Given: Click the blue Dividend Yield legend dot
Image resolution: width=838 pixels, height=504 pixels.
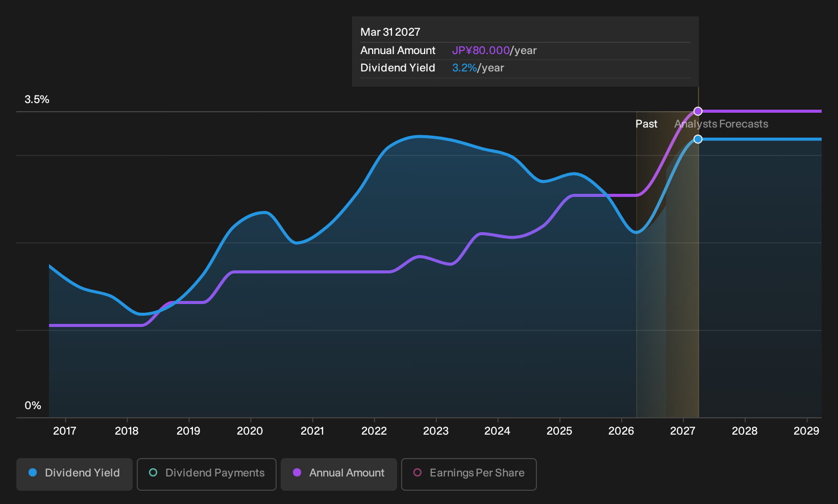Looking at the screenshot, I should tap(33, 472).
